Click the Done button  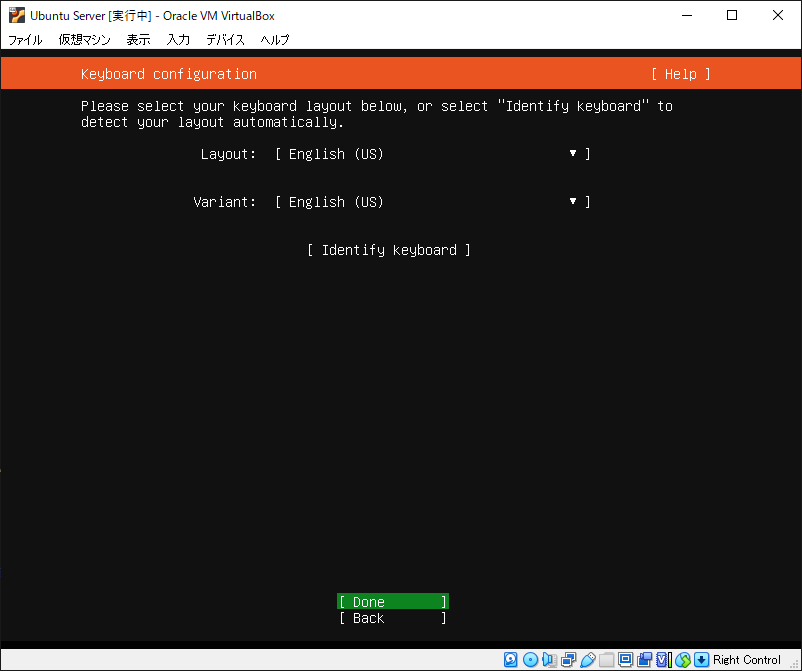393,602
